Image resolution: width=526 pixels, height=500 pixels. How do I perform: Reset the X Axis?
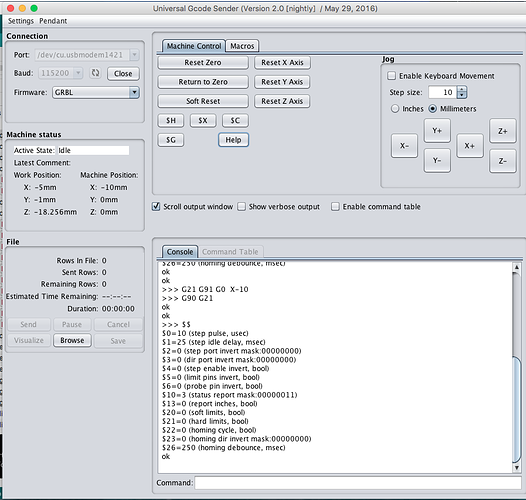(x=282, y=62)
